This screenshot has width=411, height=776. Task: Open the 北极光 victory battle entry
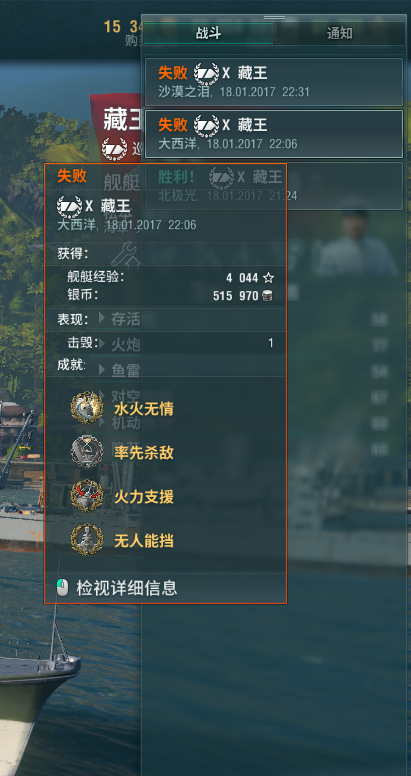coord(274,186)
